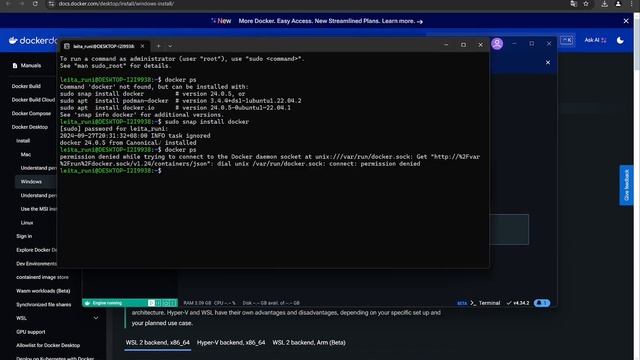
Task: Select WSL 2 backend, Arm (Beta) tab
Action: pyautogui.click(x=309, y=342)
